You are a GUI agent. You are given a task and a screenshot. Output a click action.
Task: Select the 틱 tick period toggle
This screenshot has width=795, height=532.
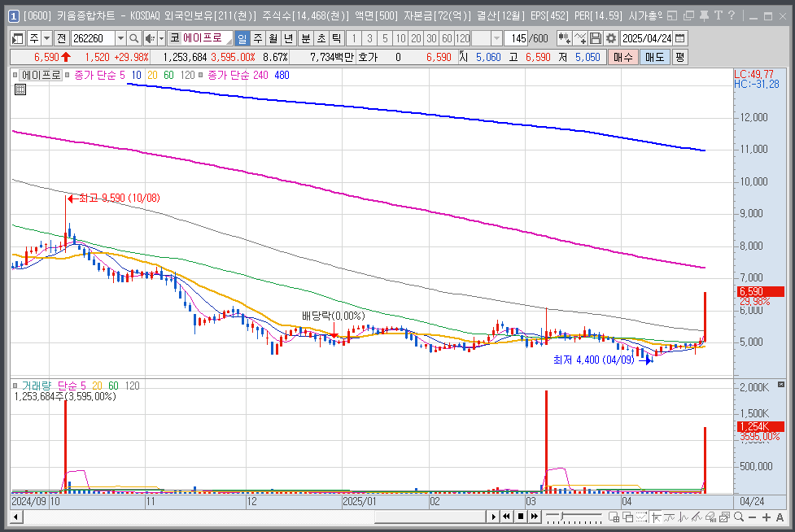(337, 38)
